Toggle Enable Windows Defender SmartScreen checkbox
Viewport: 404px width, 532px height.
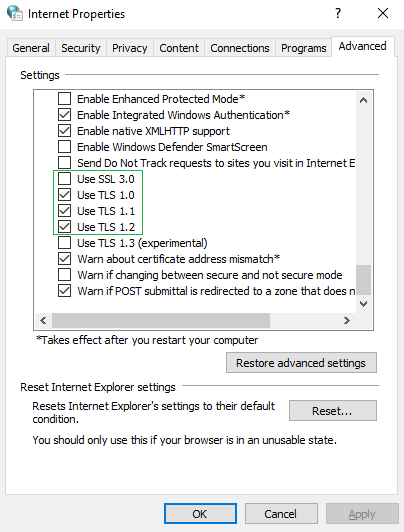click(64, 147)
